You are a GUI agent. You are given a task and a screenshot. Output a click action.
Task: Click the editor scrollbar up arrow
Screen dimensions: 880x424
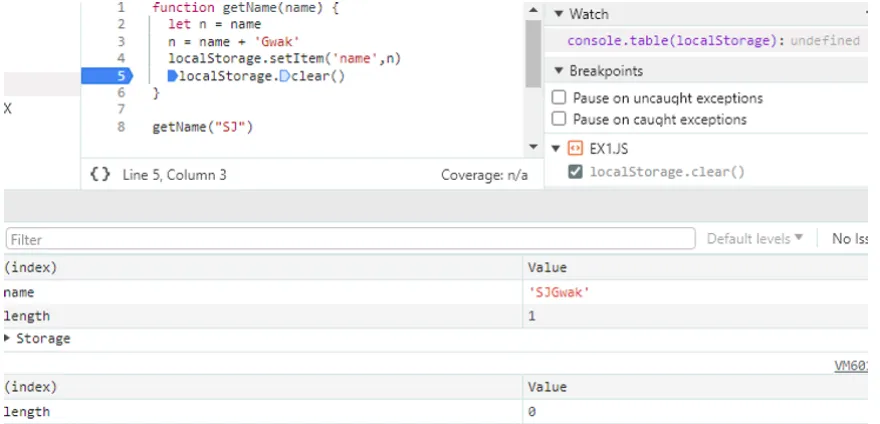(x=533, y=10)
